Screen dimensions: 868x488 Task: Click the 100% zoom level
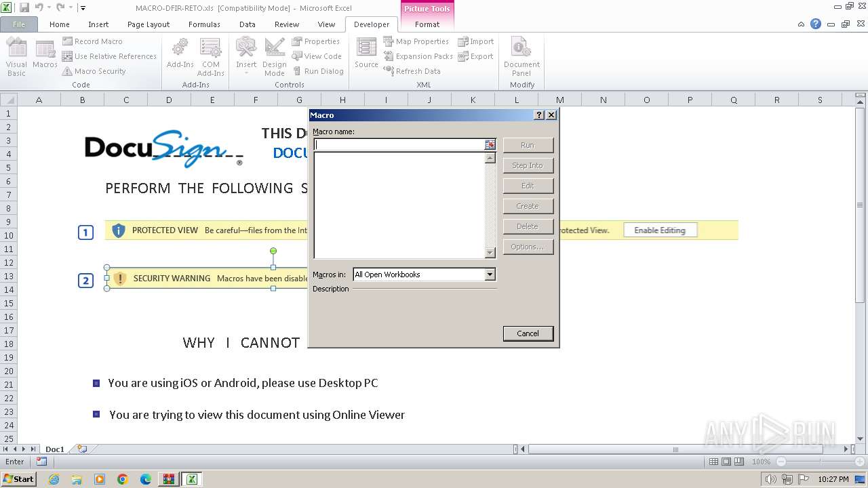(x=761, y=462)
